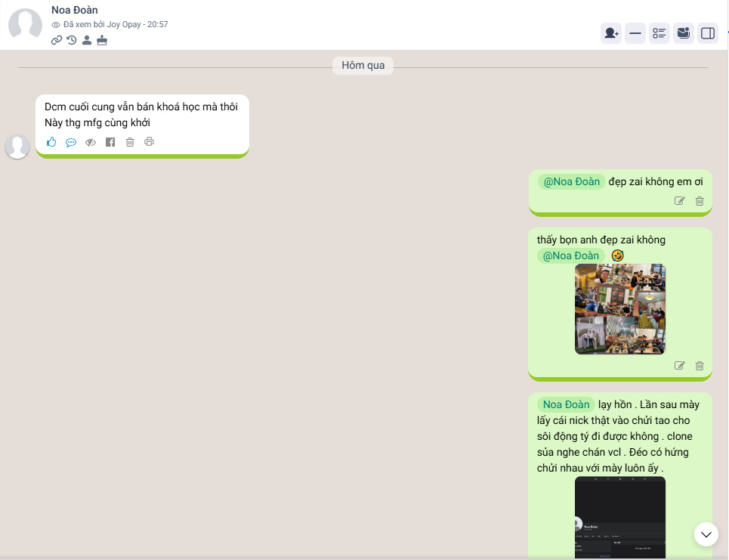Print the first message with printer icon
This screenshot has height=560, width=729.
(x=150, y=141)
